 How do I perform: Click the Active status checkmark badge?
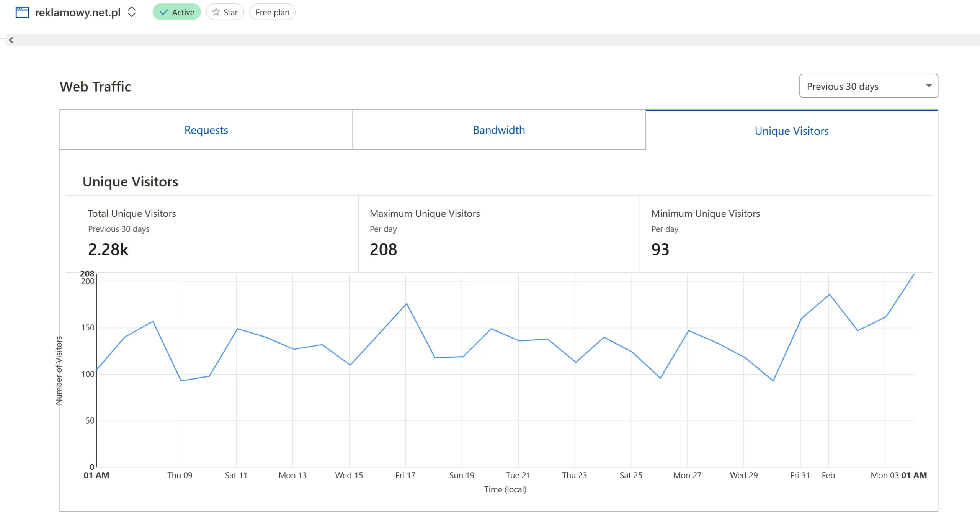coord(176,12)
